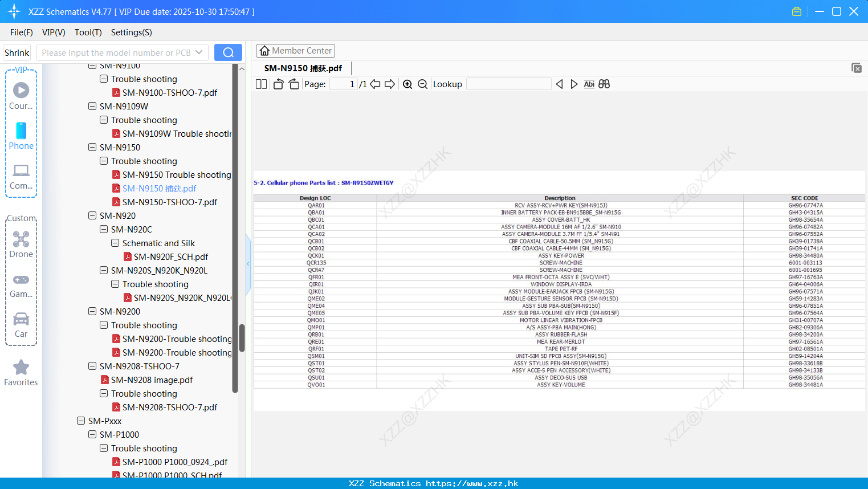Click the model number search input
The height and width of the screenshot is (489, 868).
[116, 52]
